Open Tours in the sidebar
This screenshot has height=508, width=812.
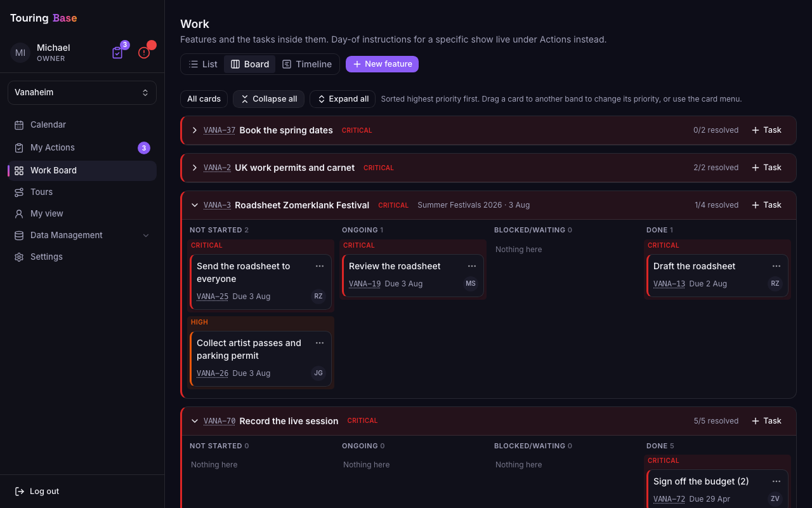tap(82, 192)
